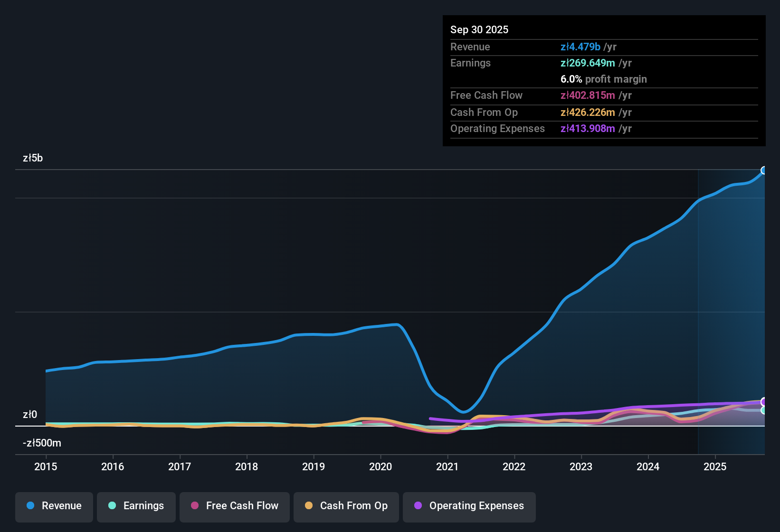This screenshot has height=532, width=780.
Task: Toggle the Cash From Op series visibility
Action: tap(346, 506)
